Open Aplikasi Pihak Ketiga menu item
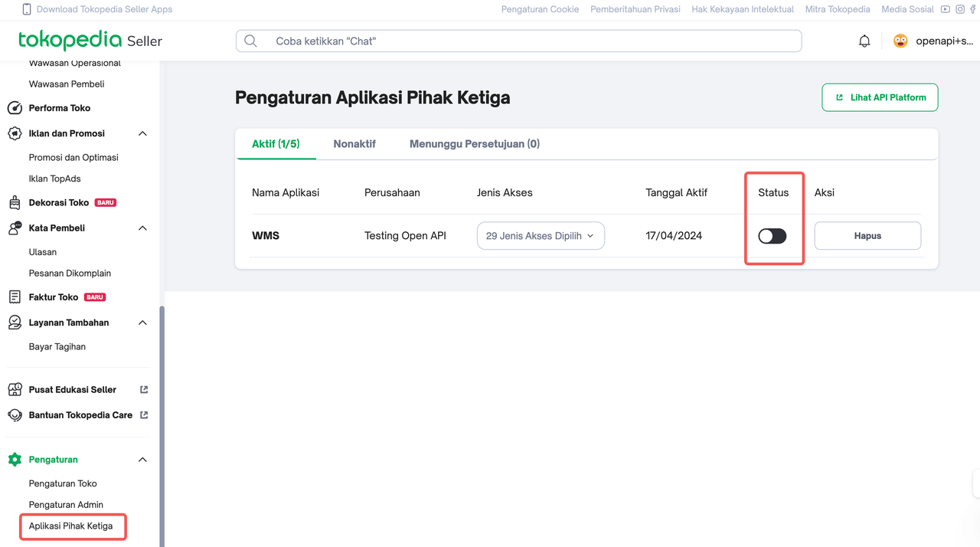 [x=70, y=526]
